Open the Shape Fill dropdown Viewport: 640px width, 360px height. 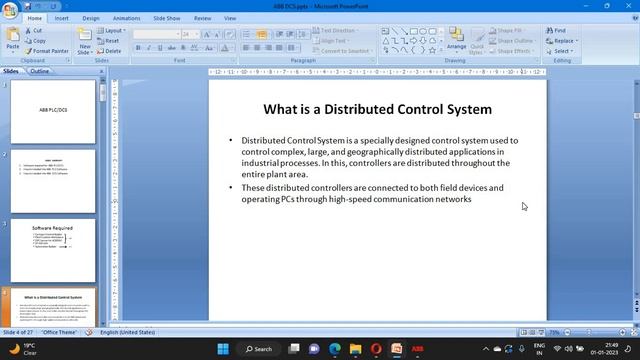coord(507,31)
